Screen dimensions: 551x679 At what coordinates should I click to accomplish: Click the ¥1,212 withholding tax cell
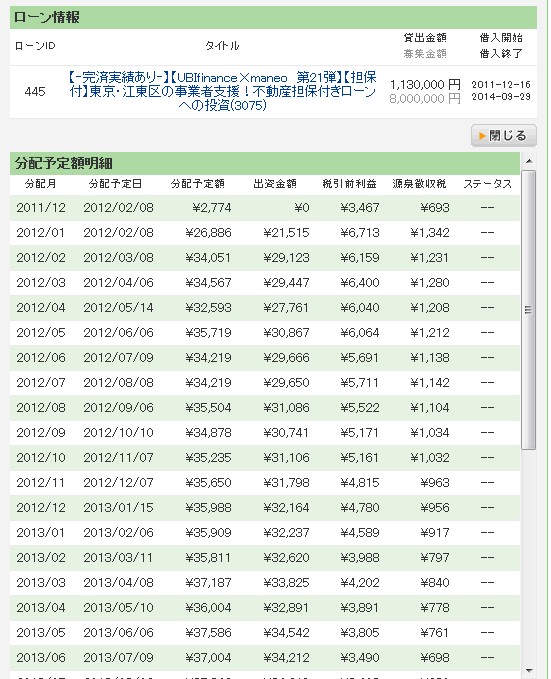[x=430, y=333]
